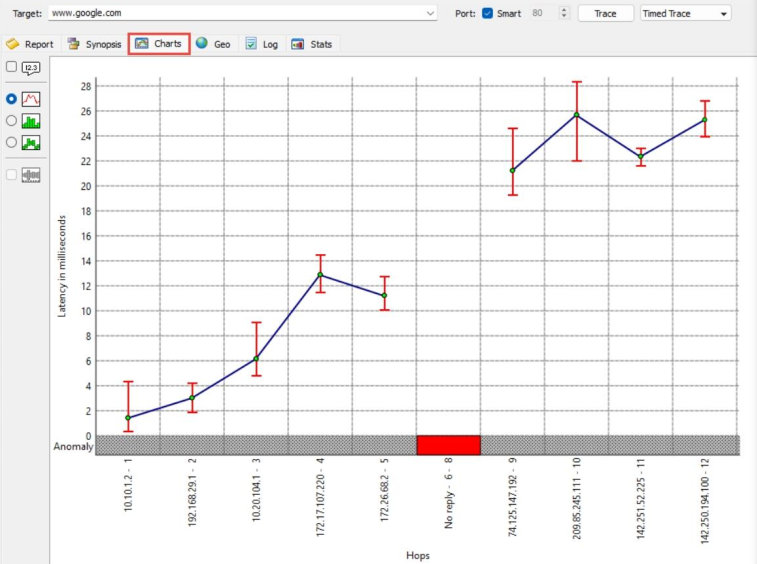Click the red anomaly block for No reply
Viewport: 757px width, 564px height.
[449, 445]
